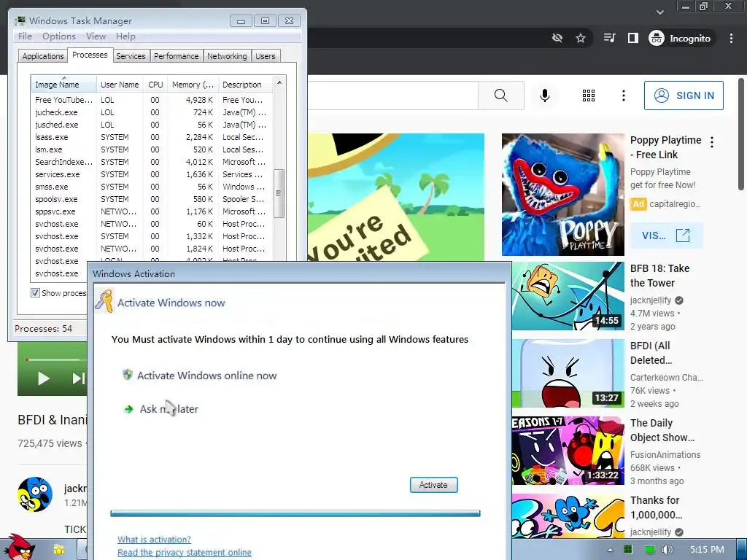This screenshot has width=747, height=560.
Task: Click the YouTube SIGN IN button
Action: (x=684, y=96)
